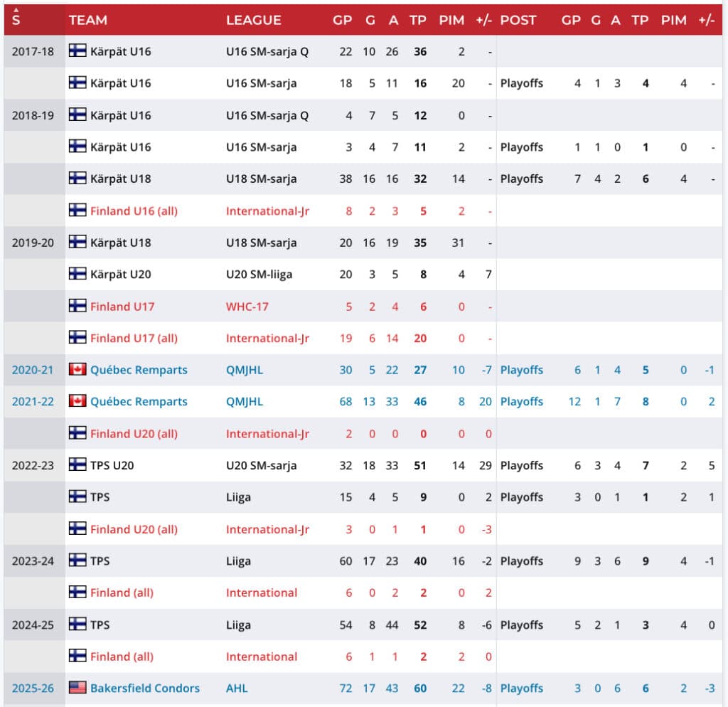Image resolution: width=728 pixels, height=707 pixels.
Task: Click the Canada flag beside 2020-21 Québec Remparts
Action: 77,369
